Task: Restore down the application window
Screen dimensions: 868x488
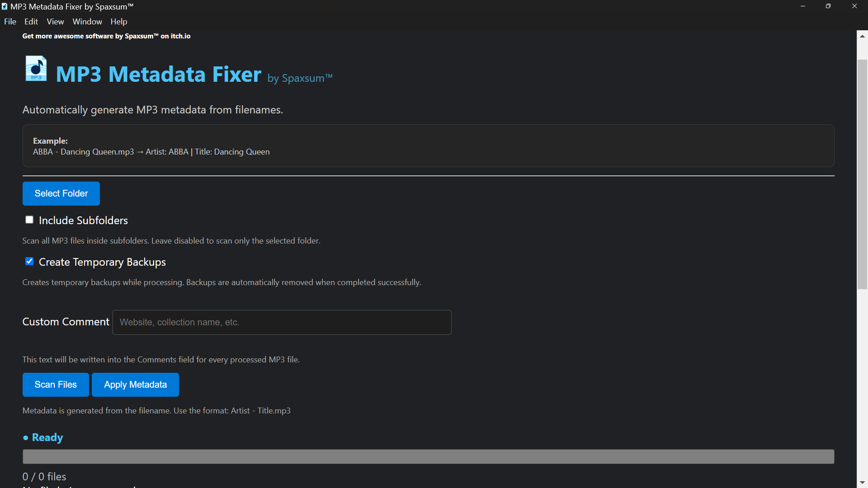Action: (x=828, y=6)
